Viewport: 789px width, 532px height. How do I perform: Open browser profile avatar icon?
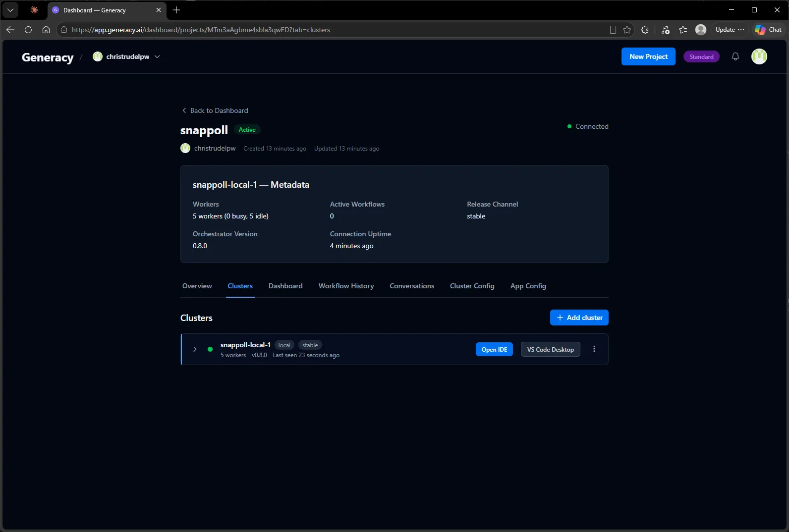[x=701, y=30]
